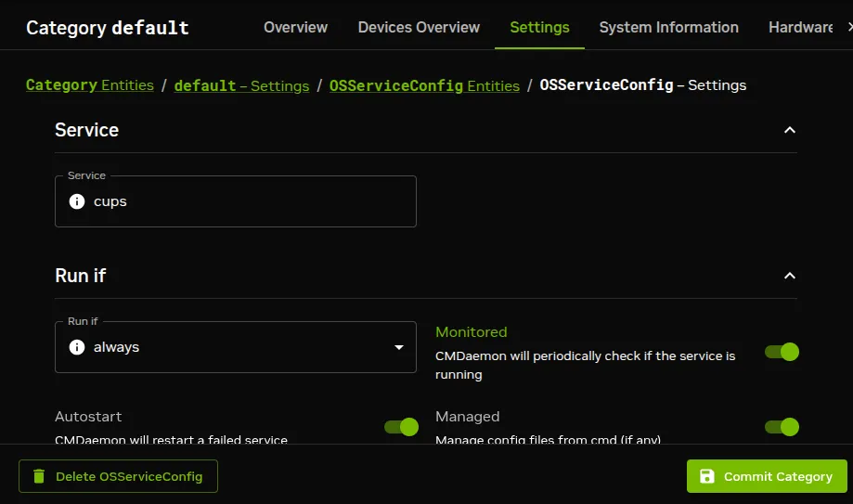This screenshot has width=853, height=504.
Task: Switch to the Overview tab
Action: click(x=295, y=27)
